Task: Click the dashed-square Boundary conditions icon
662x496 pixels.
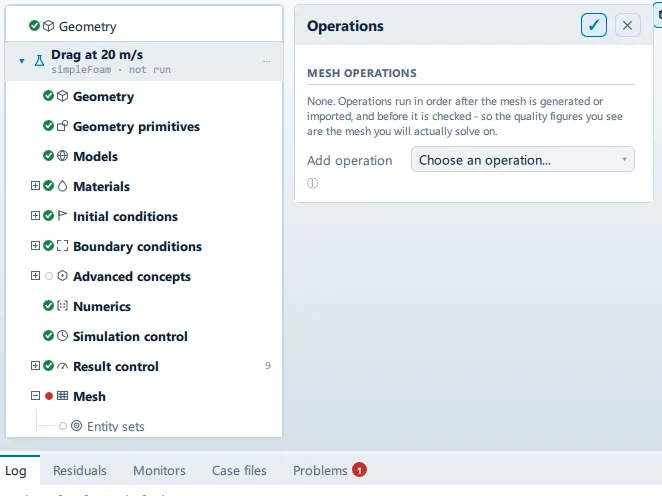Action: point(62,246)
